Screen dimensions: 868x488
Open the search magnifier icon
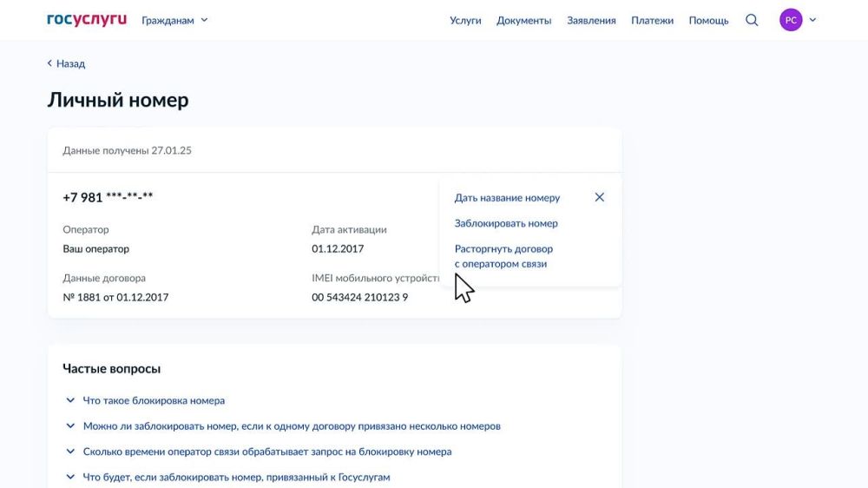point(752,20)
